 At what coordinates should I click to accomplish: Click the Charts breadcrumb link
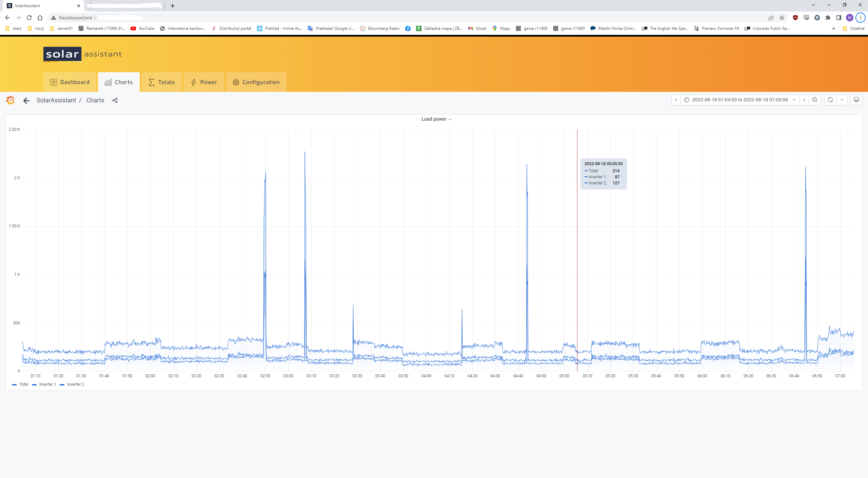(x=95, y=100)
